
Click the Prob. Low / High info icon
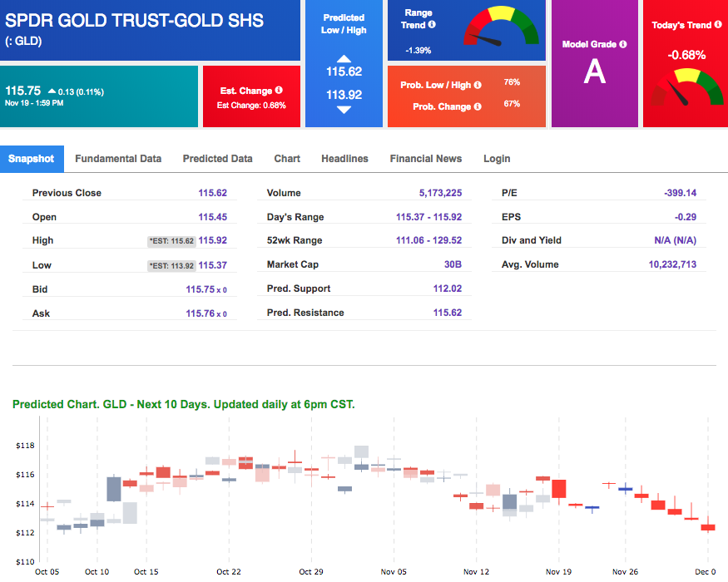pos(478,85)
